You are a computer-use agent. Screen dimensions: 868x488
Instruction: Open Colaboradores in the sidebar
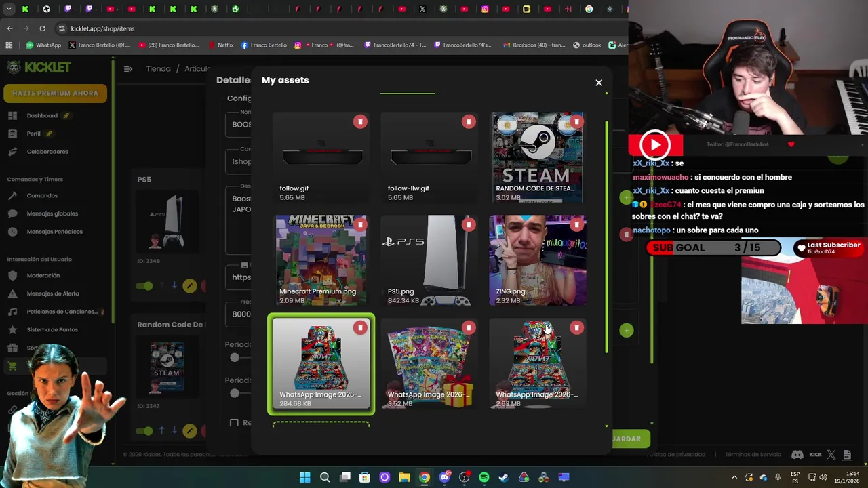[x=47, y=152]
